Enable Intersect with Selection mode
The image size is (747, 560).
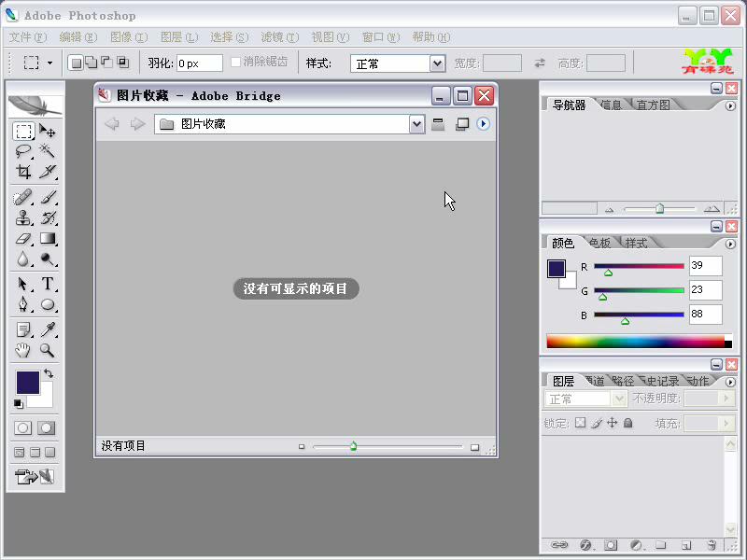click(123, 63)
